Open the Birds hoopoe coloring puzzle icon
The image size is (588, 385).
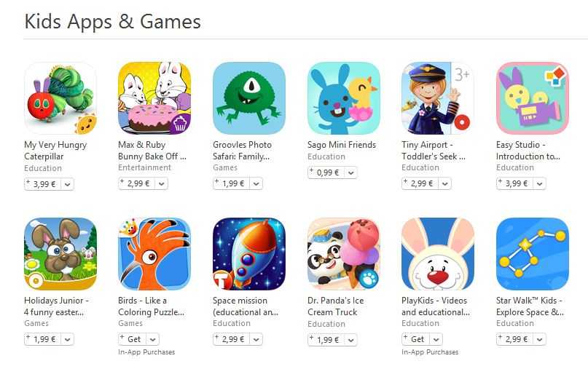(x=154, y=254)
